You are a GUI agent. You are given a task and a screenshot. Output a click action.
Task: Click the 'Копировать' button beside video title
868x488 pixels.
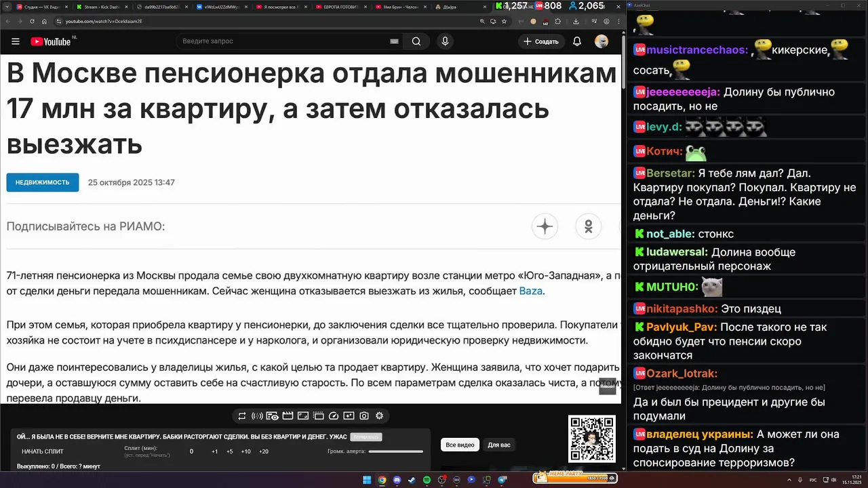coord(367,437)
